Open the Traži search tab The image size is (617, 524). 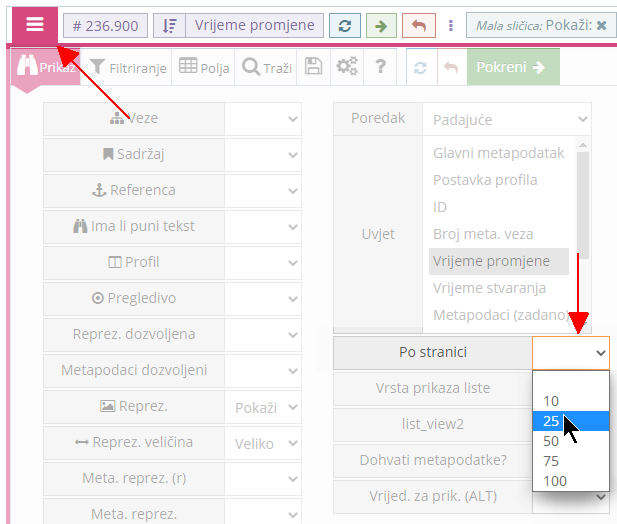(266, 67)
